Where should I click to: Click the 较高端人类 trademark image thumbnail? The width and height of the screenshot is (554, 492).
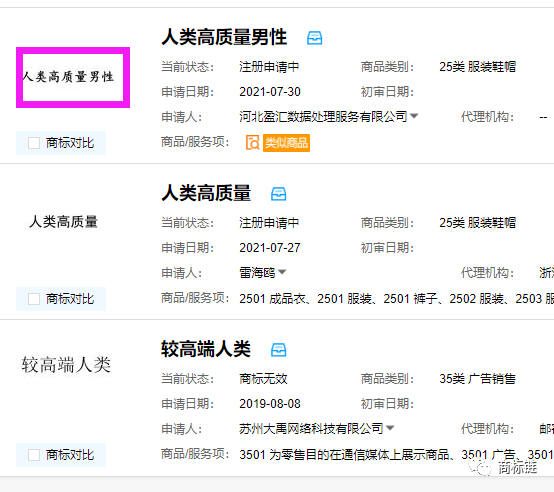coord(66,364)
